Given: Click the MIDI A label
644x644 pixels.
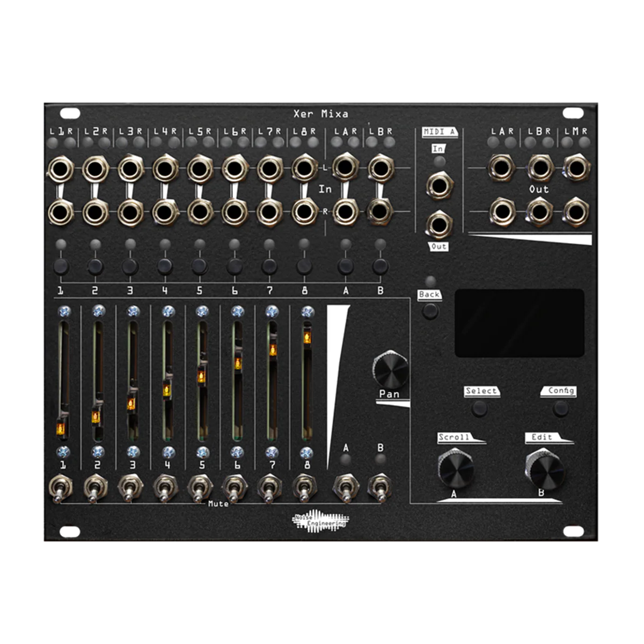Looking at the screenshot, I should tap(439, 132).
